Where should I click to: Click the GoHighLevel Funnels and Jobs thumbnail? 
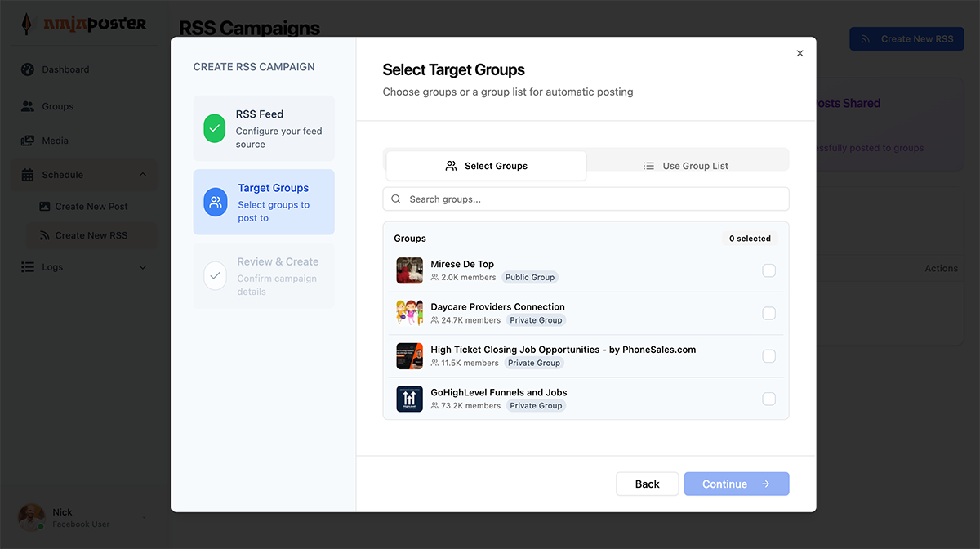click(409, 399)
